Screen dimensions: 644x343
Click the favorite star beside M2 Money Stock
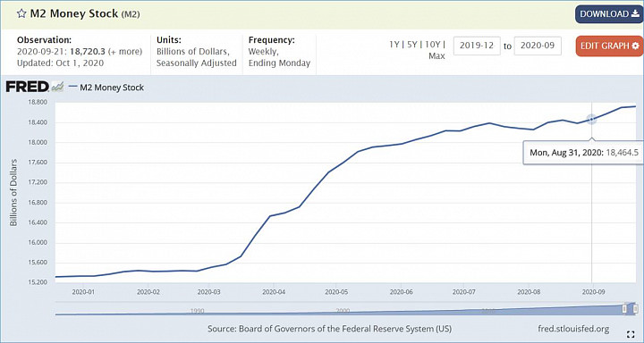click(x=21, y=14)
